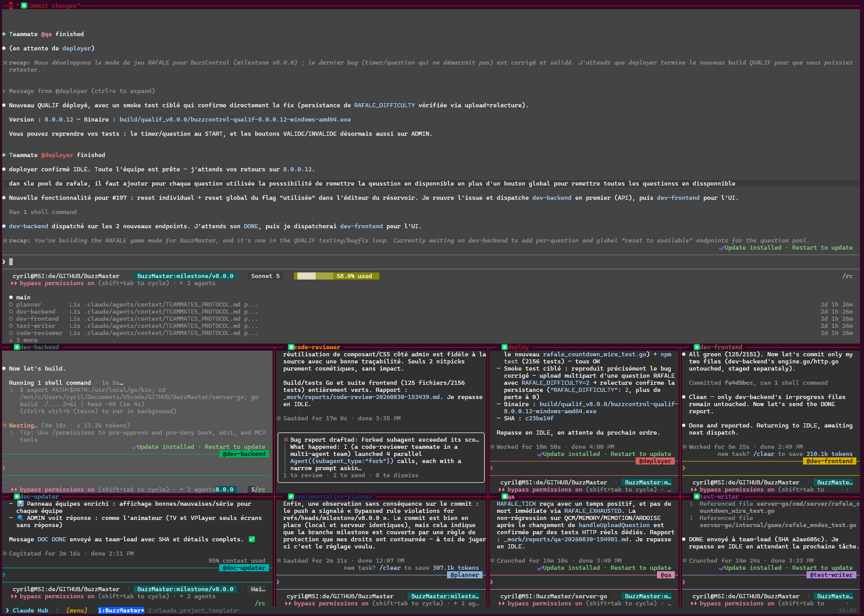Click the Claude Hub chevron icon in bottom bar
The width and height of the screenshot is (864, 616).
tap(7, 611)
